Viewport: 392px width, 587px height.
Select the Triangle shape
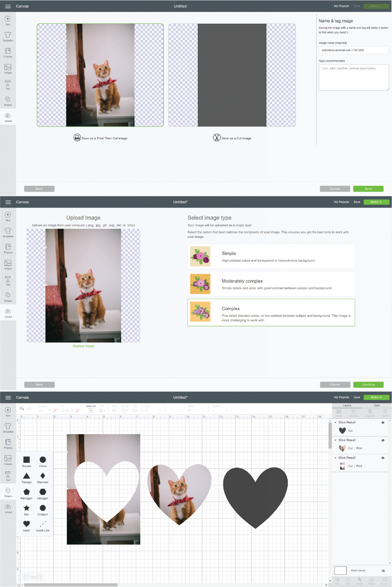point(26,476)
